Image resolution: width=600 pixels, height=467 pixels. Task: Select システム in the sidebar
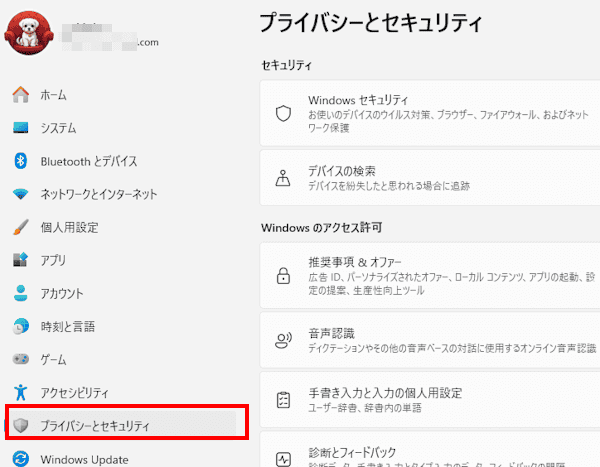pos(59,128)
